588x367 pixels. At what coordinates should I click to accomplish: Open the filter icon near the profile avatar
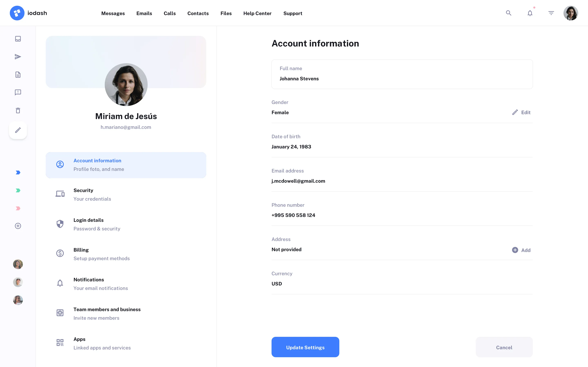point(551,13)
